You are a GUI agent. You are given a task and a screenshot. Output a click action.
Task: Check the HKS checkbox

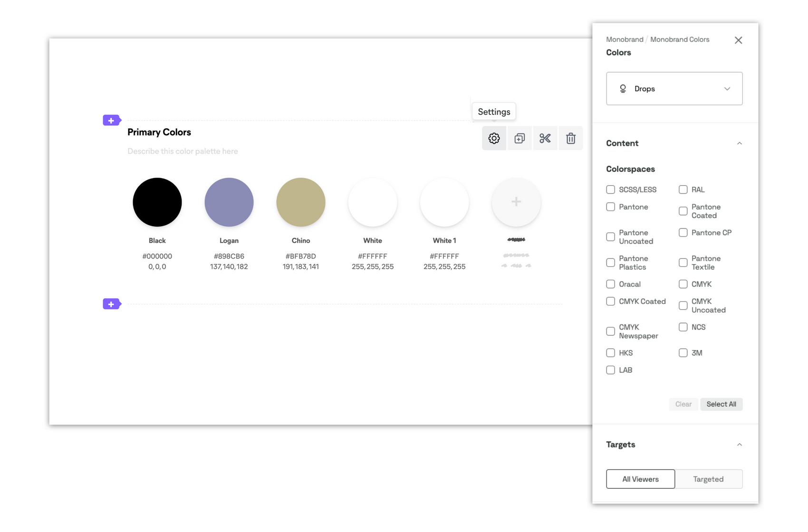pos(611,352)
